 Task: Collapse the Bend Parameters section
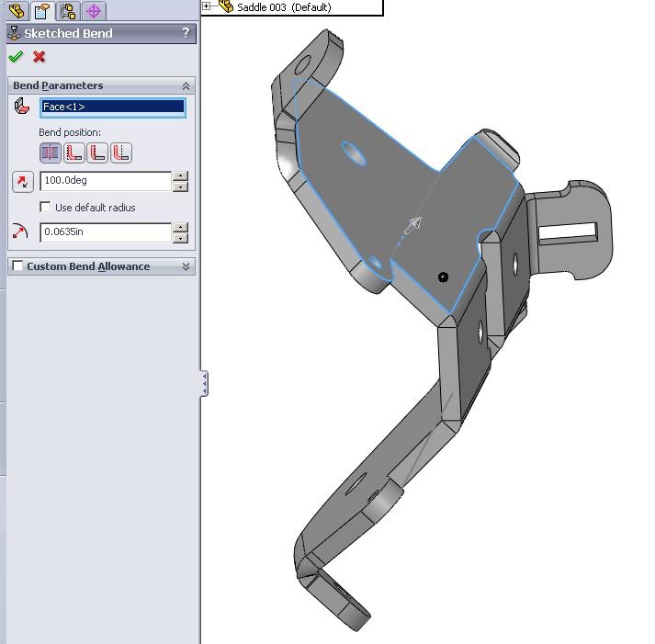(186, 86)
